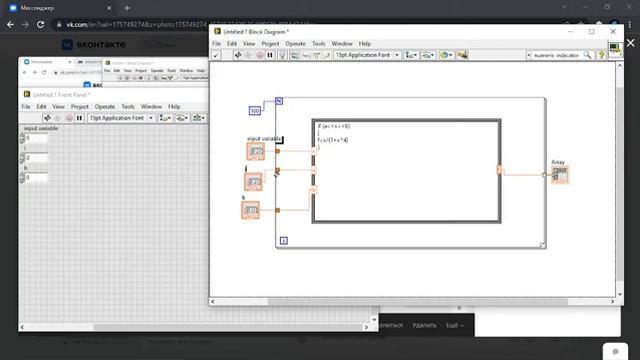Click the VI icon pane in Block Diagram corner

pyautogui.click(x=615, y=50)
